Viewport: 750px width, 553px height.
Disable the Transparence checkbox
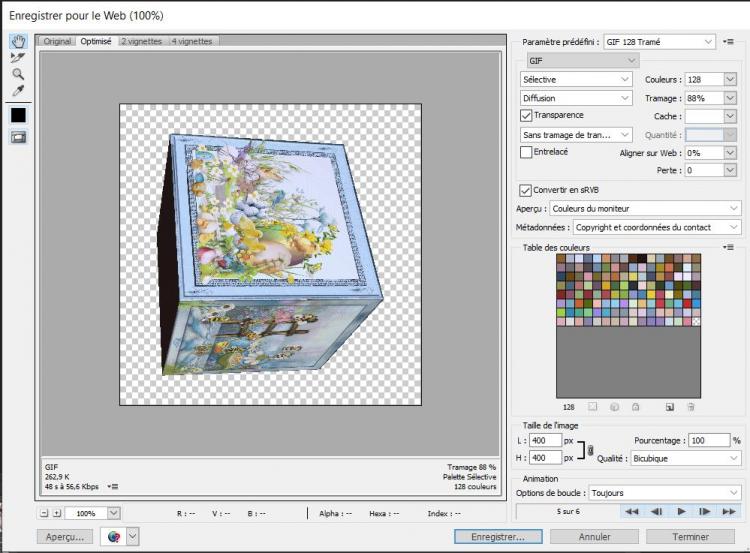click(x=527, y=115)
